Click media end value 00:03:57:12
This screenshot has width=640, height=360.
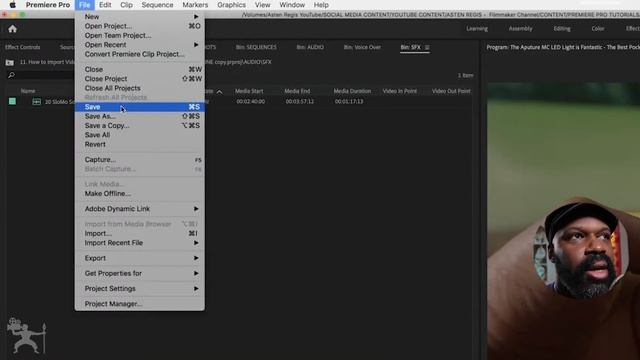click(300, 102)
